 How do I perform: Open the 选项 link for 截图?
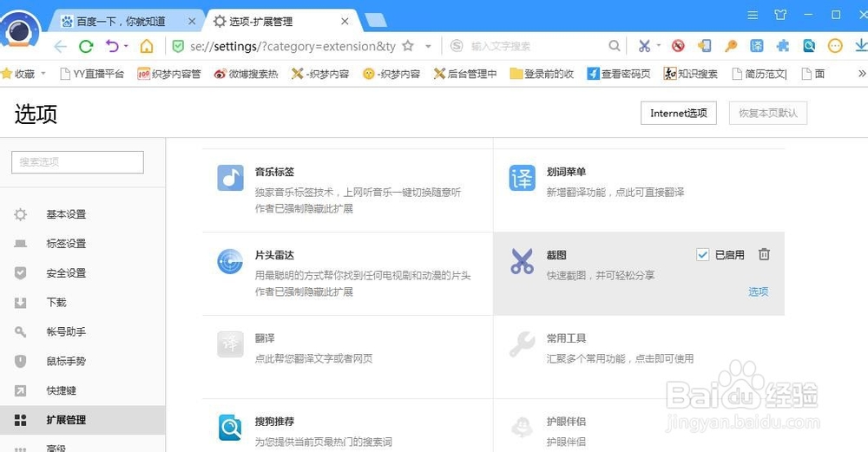point(759,292)
